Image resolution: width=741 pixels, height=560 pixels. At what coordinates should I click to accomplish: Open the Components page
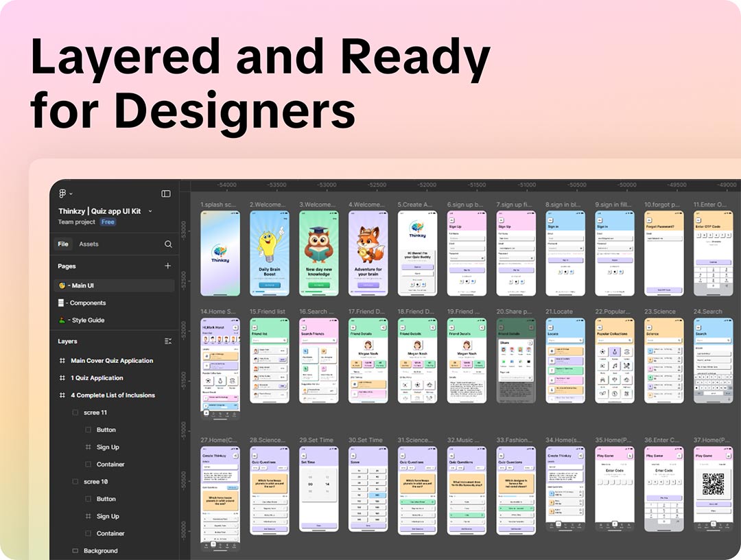pyautogui.click(x=86, y=303)
